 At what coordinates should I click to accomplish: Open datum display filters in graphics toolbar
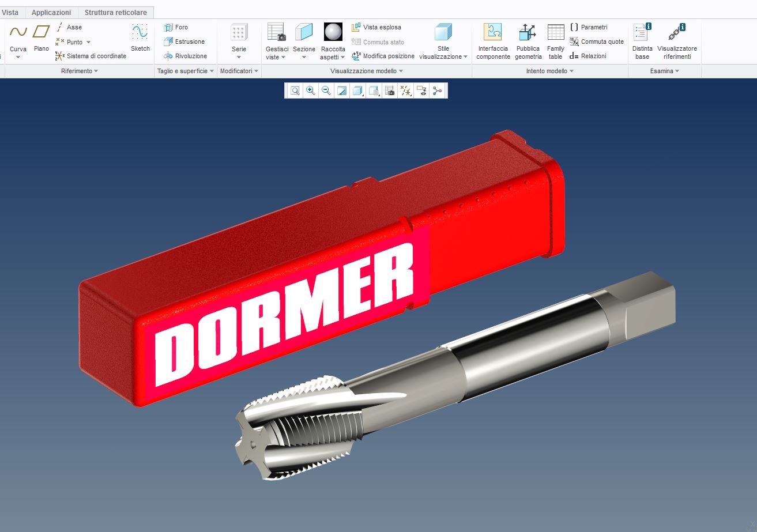[406, 90]
